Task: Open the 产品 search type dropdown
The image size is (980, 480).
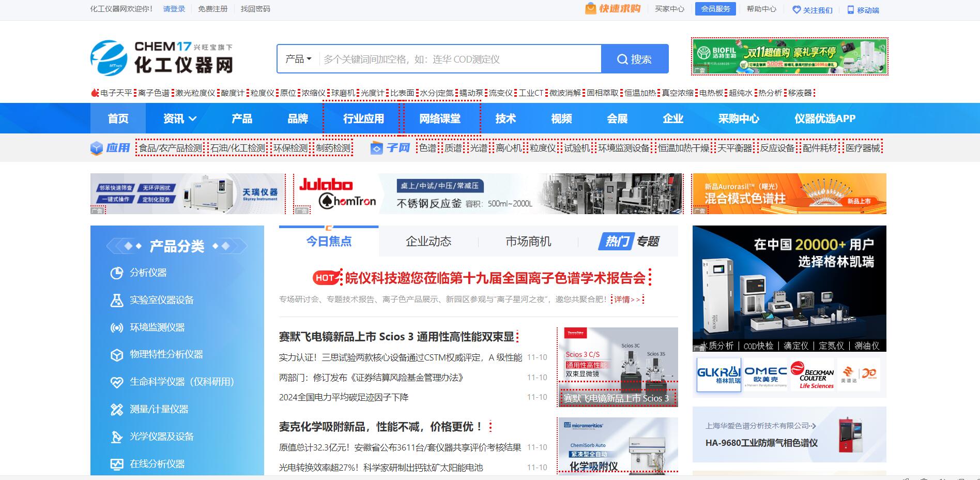Action: (298, 59)
